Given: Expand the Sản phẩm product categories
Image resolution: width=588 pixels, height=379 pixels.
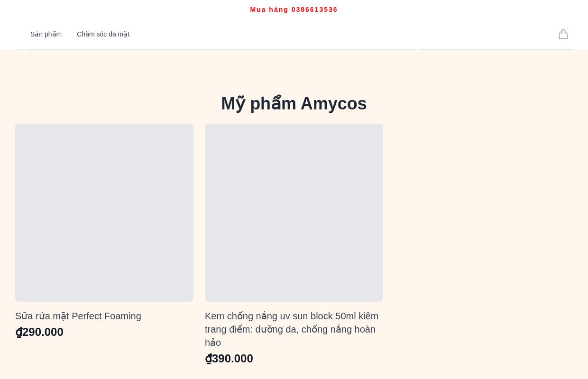Looking at the screenshot, I should click(46, 34).
